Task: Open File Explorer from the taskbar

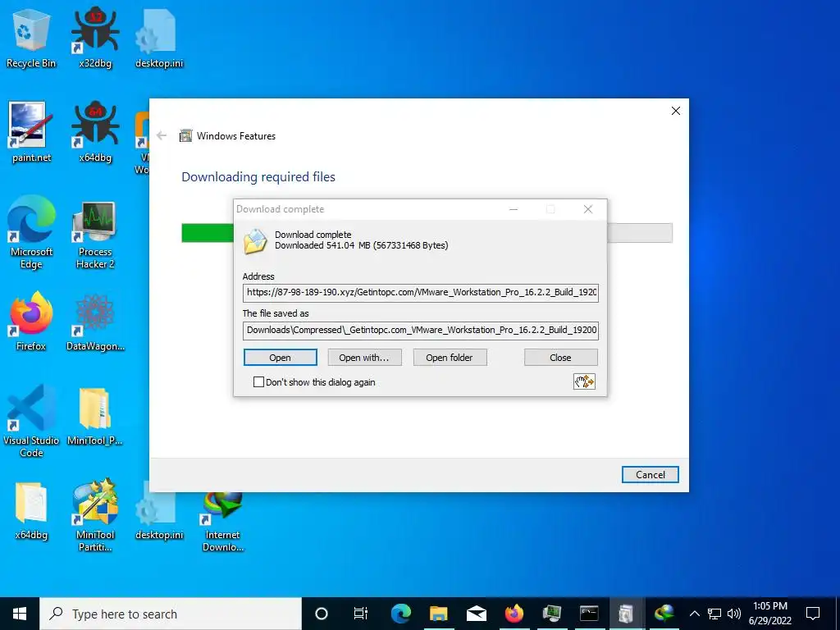Action: click(438, 614)
